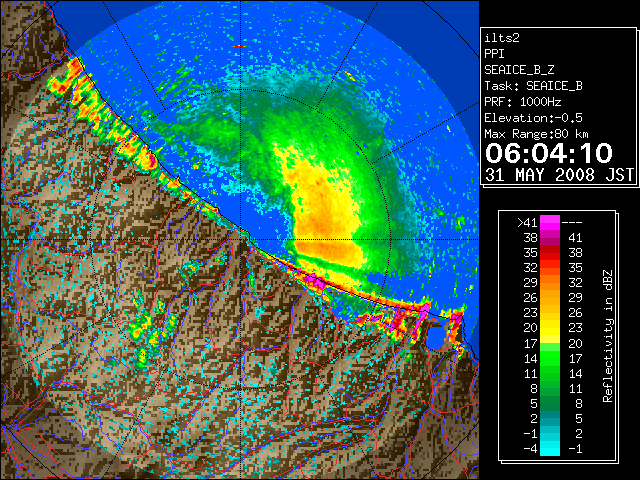
Task: Select the "SEAICE_B_Z" product name text
Action: 519,70
